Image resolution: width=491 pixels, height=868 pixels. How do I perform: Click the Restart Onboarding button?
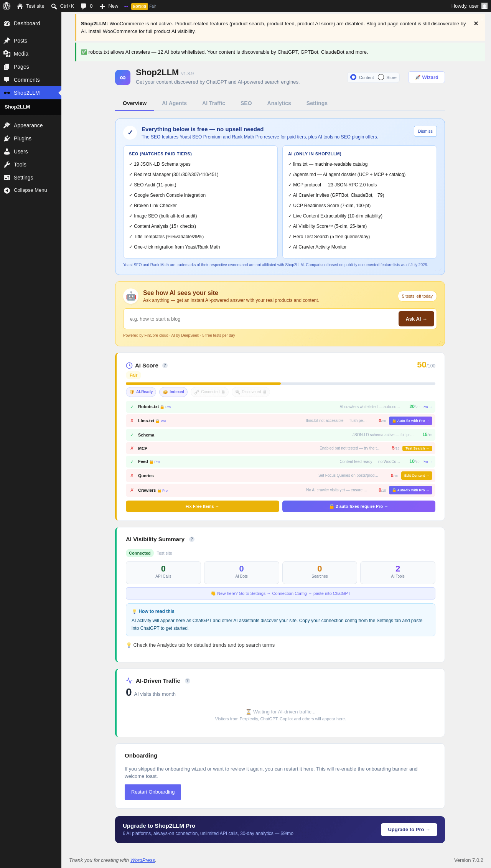(153, 792)
